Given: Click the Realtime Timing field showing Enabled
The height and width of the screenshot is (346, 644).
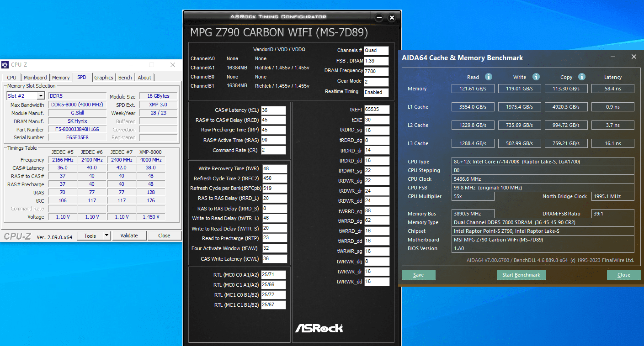Looking at the screenshot, I should (376, 92).
